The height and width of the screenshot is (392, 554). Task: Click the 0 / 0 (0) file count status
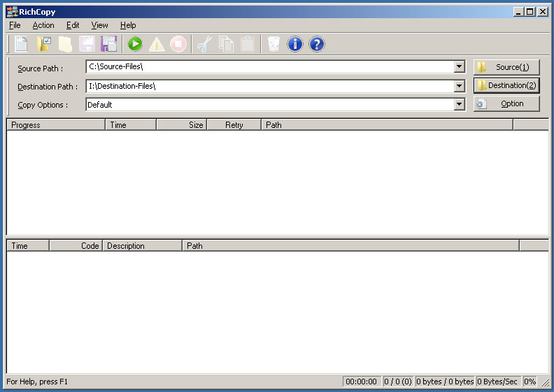(398, 382)
